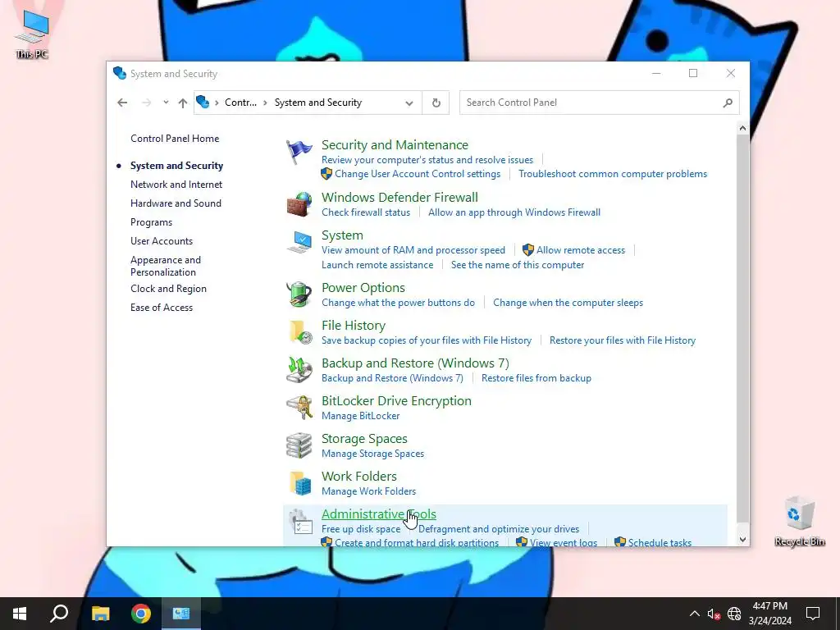This screenshot has width=840, height=630.
Task: Select Hardware and Sound category
Action: 176,203
